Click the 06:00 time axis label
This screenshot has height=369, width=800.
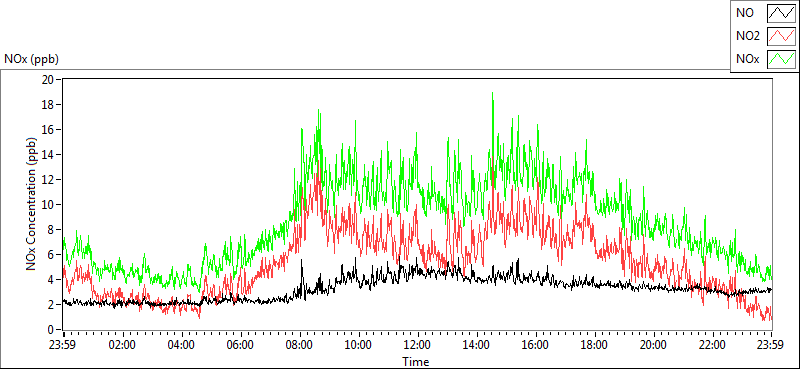241,344
